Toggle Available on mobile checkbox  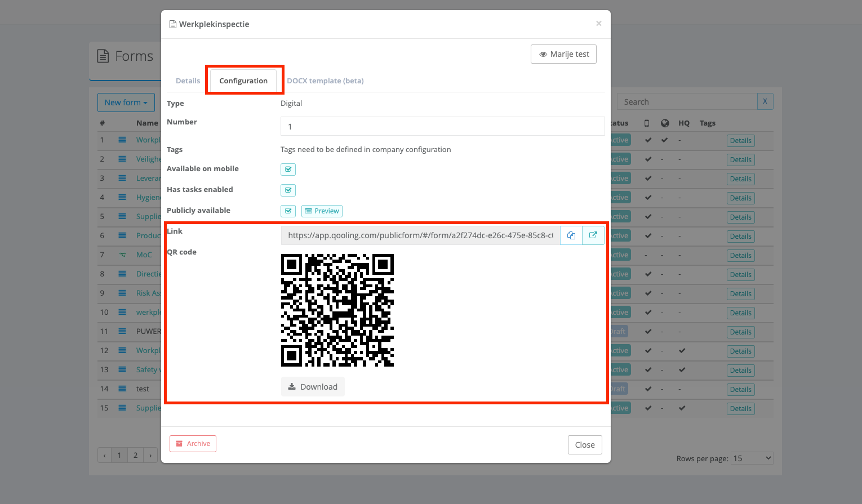click(x=288, y=169)
